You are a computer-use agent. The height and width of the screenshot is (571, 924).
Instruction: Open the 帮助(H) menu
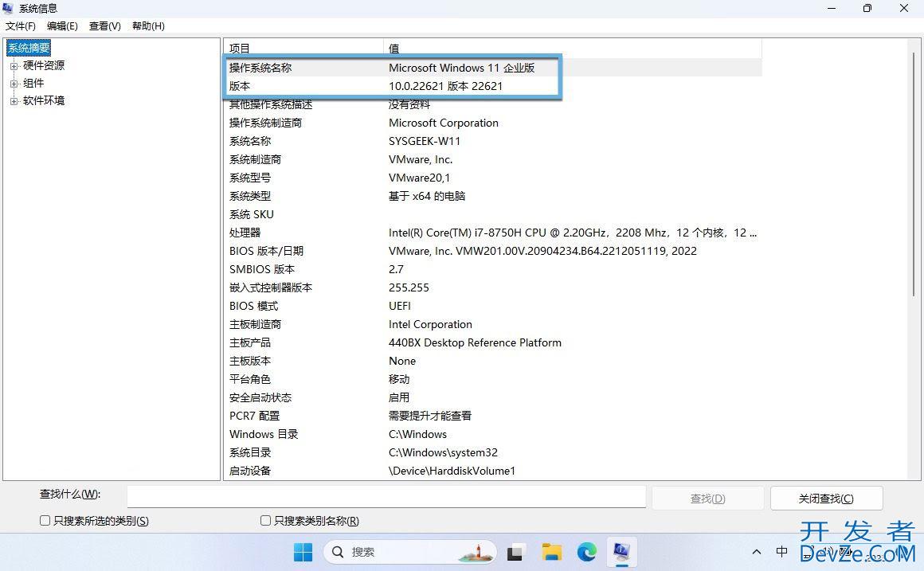coord(148,26)
